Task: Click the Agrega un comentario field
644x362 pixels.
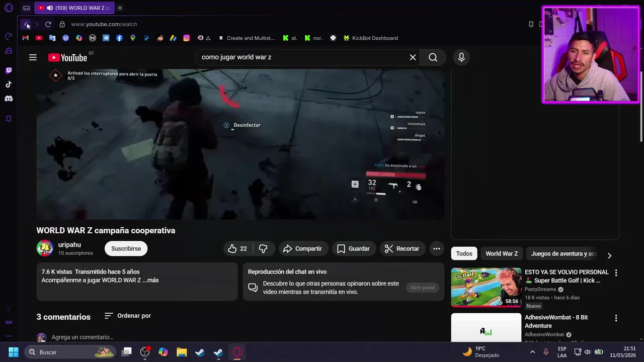Action: [x=83, y=337]
